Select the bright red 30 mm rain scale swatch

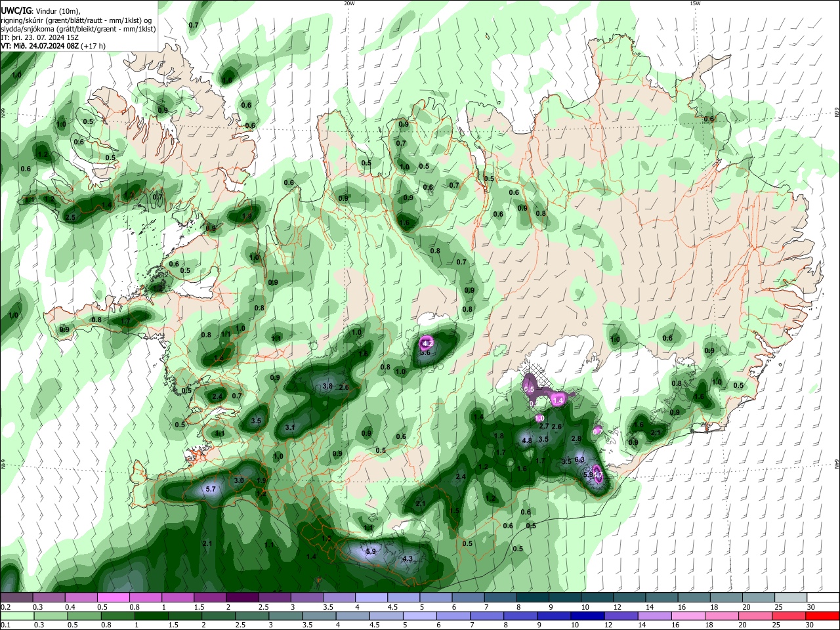click(822, 616)
